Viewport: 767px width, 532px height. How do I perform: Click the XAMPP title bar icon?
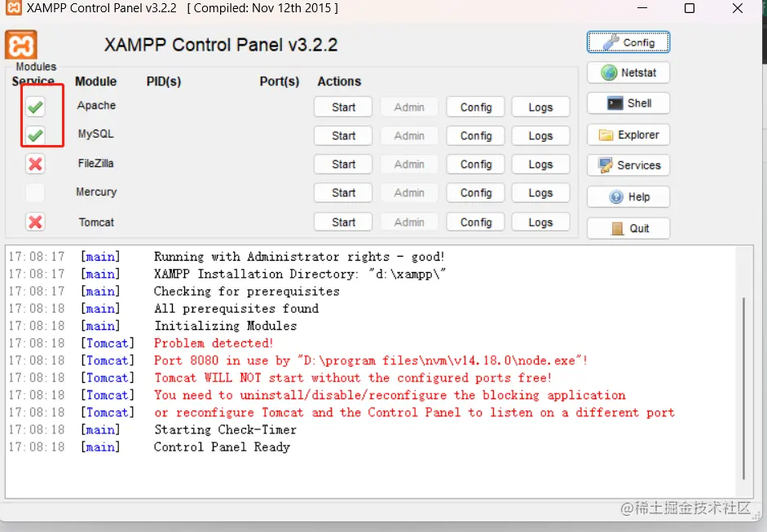[x=14, y=8]
